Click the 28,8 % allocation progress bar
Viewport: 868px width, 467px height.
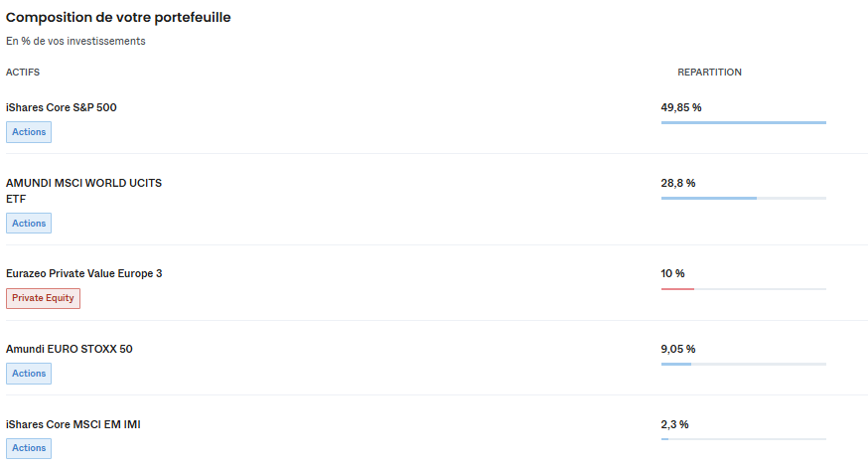[744, 198]
